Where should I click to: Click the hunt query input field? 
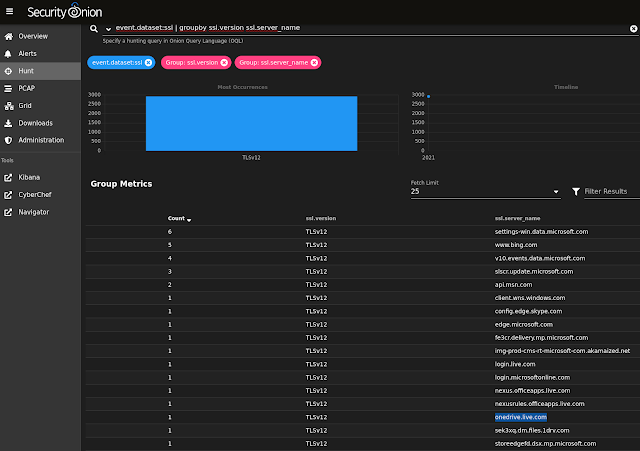pos(369,28)
